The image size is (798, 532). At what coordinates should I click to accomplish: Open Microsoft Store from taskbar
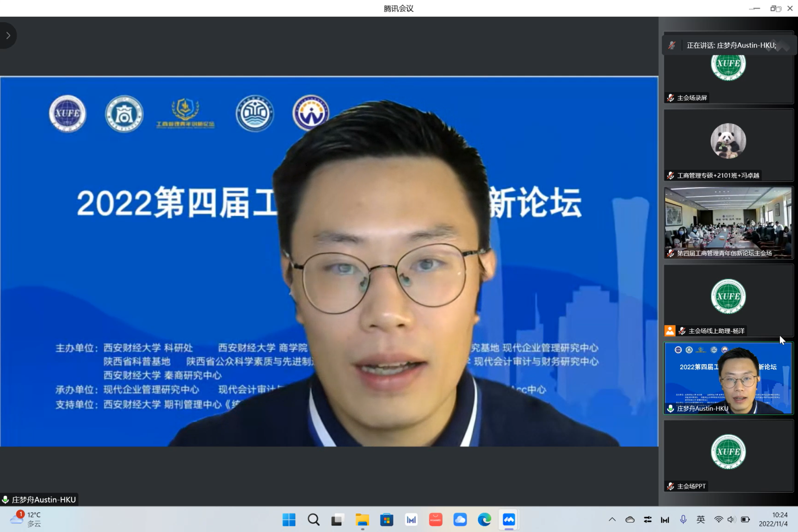pos(387,520)
